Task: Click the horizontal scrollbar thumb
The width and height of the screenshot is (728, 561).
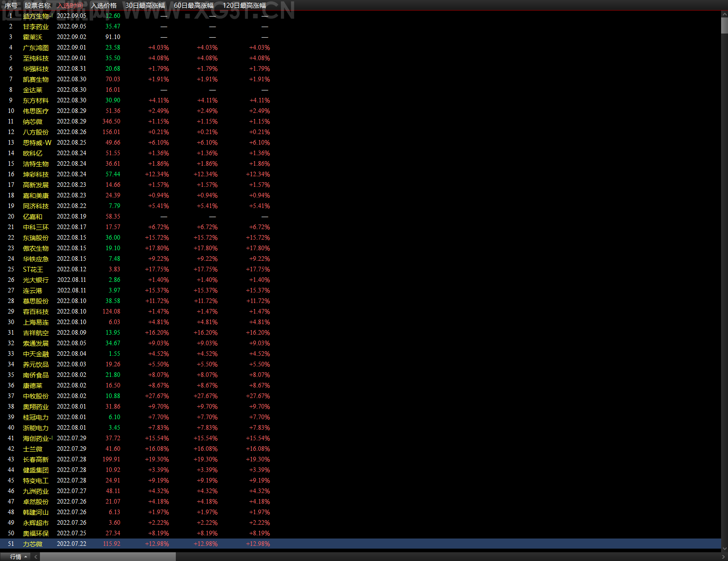Action: 108,557
